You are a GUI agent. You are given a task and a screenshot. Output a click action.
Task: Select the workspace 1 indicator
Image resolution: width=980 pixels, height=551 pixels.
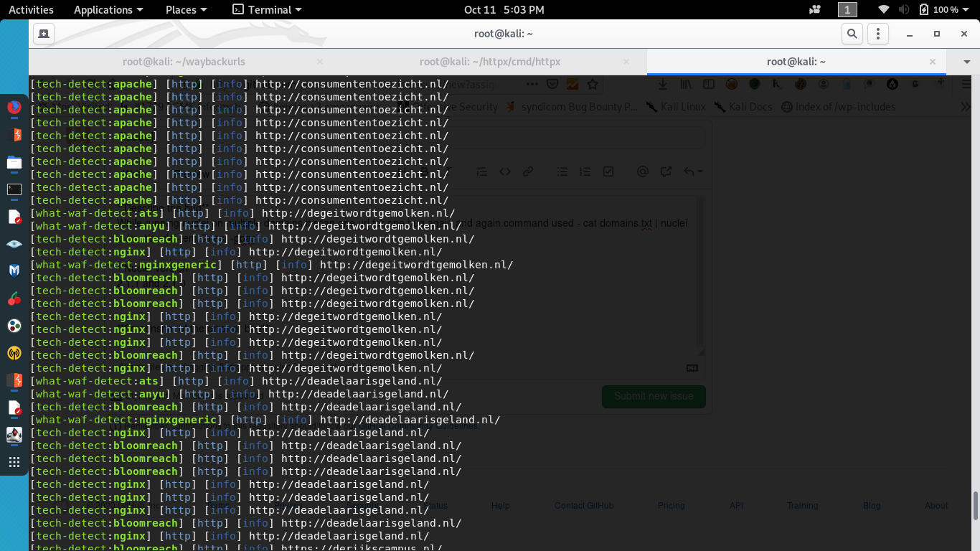847,9
